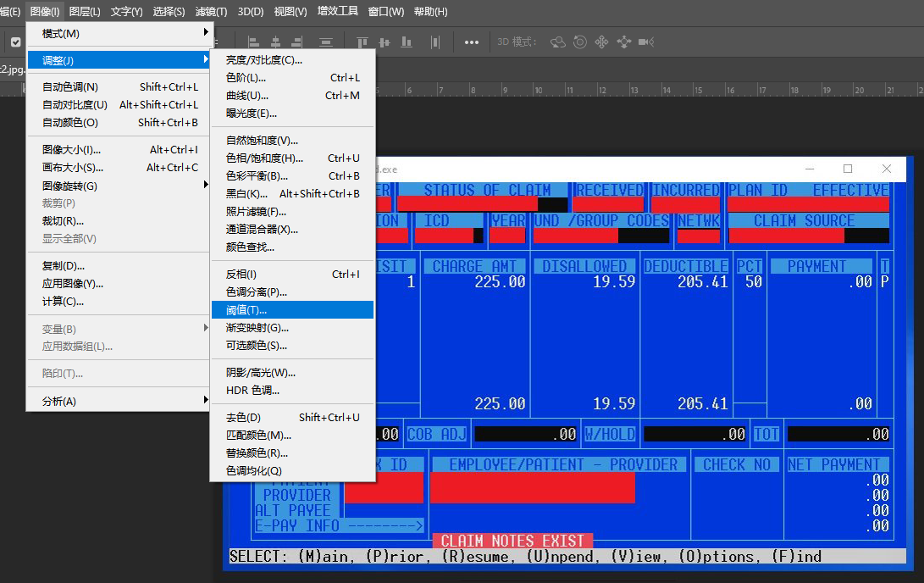Expand the 模式(M) submenu arrow

[206, 32]
